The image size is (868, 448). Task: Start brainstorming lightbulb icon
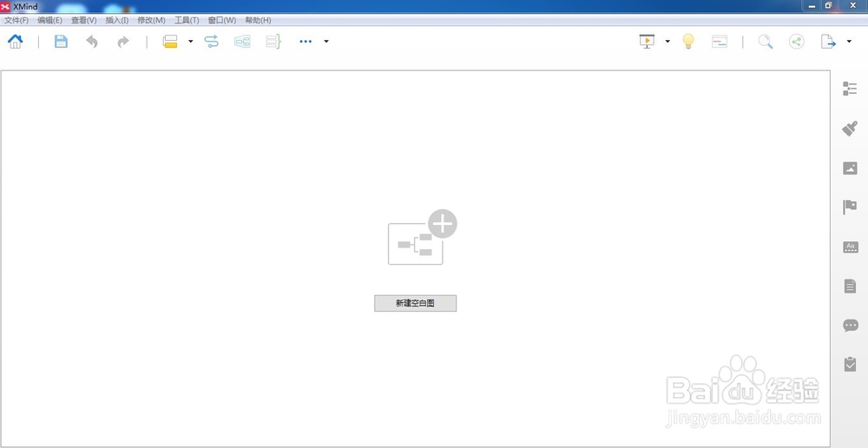pyautogui.click(x=688, y=41)
